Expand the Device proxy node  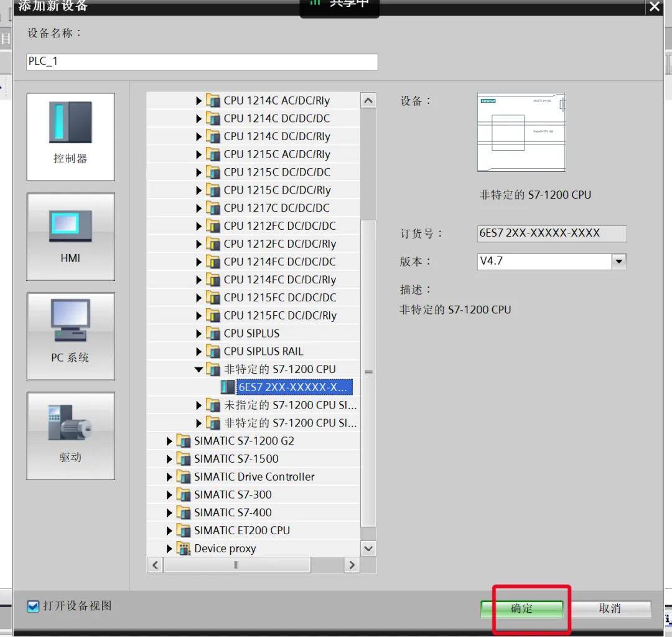[169, 549]
